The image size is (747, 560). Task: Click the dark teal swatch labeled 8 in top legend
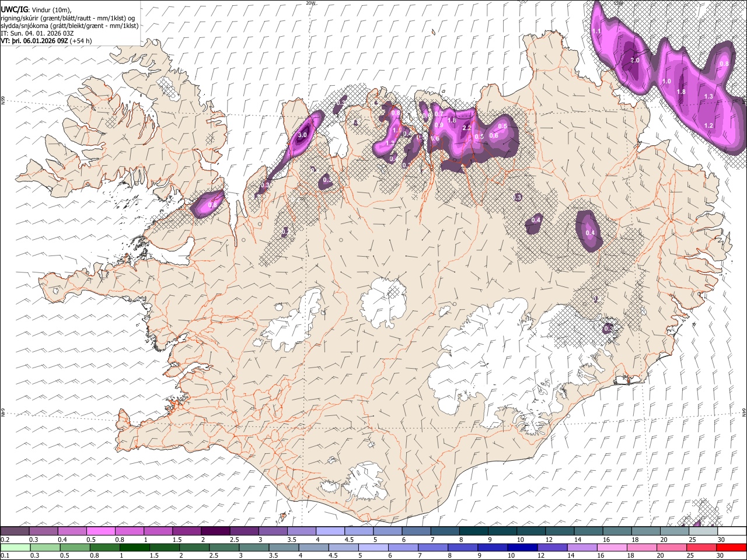click(474, 531)
